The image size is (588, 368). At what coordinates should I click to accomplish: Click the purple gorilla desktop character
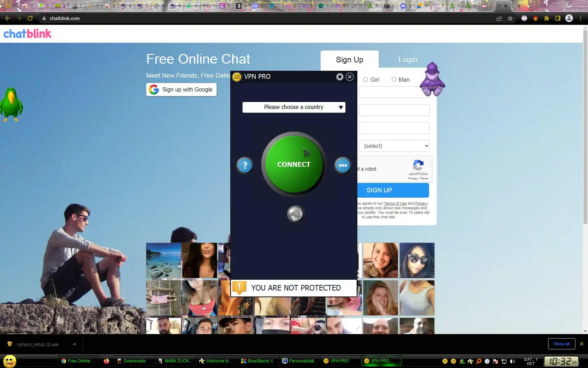[x=432, y=79]
